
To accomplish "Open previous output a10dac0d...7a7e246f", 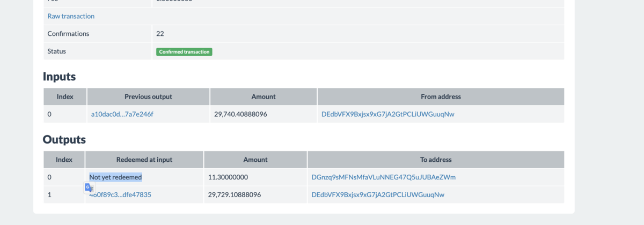I will [x=122, y=114].
